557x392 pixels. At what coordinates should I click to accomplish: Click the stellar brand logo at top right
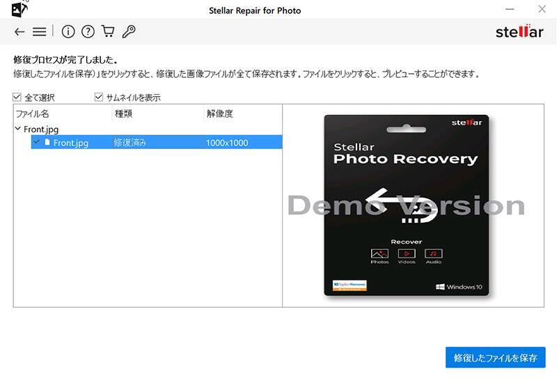click(519, 31)
